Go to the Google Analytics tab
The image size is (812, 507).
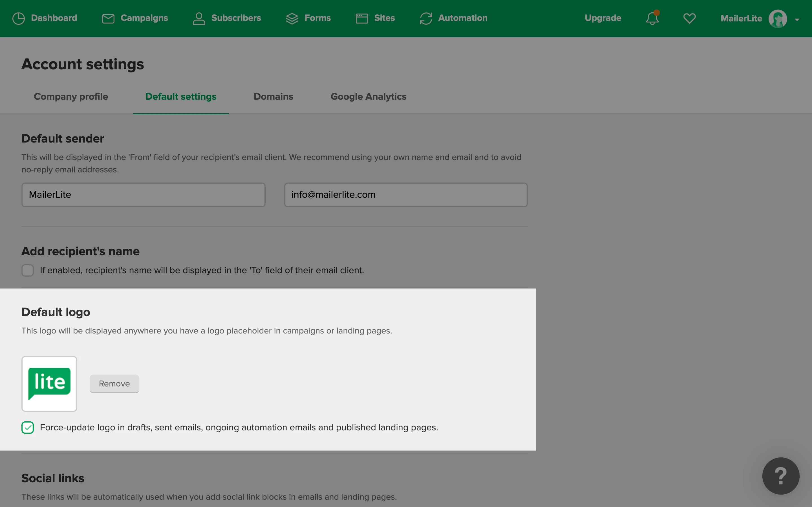368,97
